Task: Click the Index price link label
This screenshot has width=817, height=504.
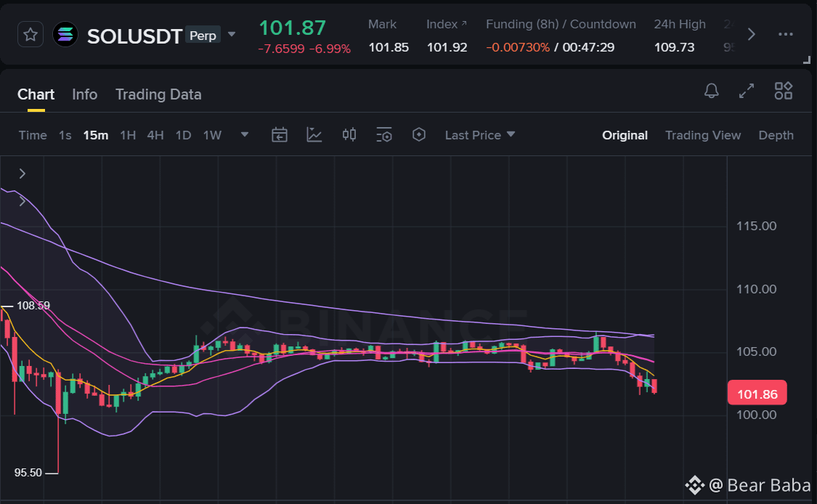Action: click(x=447, y=25)
